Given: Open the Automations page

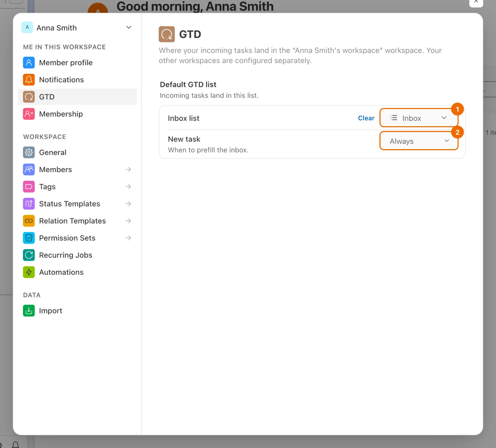Looking at the screenshot, I should [77, 272].
